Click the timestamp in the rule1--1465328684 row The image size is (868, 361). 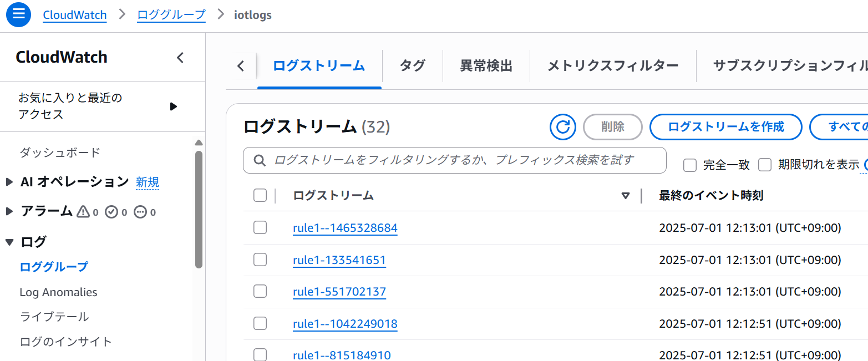point(750,228)
